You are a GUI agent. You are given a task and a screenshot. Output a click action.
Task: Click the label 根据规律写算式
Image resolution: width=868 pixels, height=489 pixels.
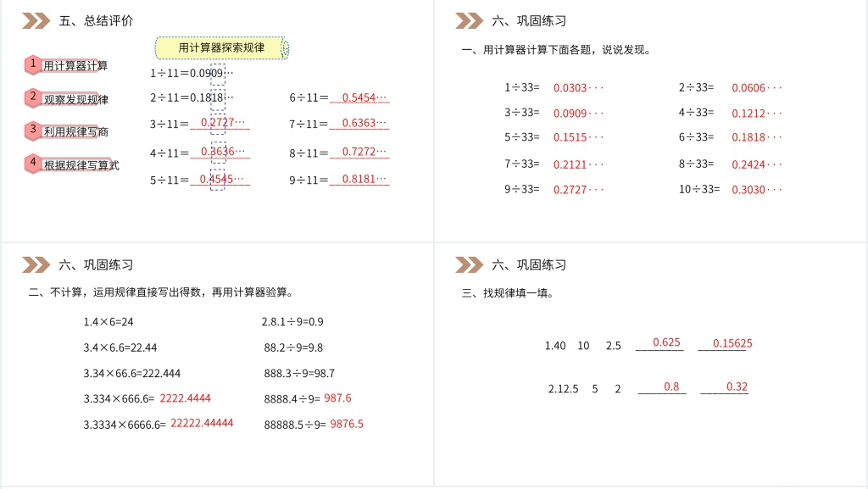(81, 165)
